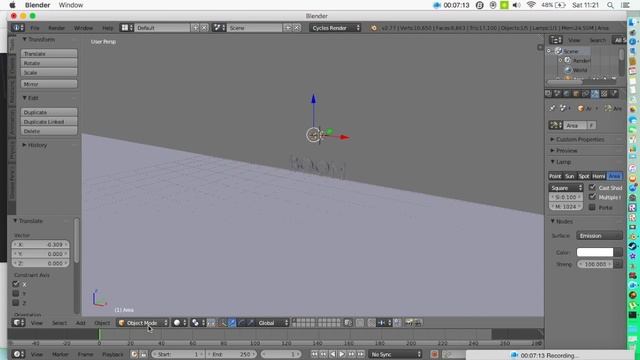
Task: Open the File menu
Action: [35, 28]
